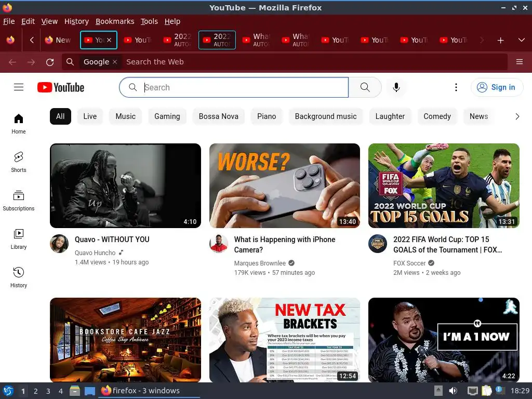Image resolution: width=532 pixels, height=399 pixels.
Task: Open the View menu
Action: coord(49,21)
